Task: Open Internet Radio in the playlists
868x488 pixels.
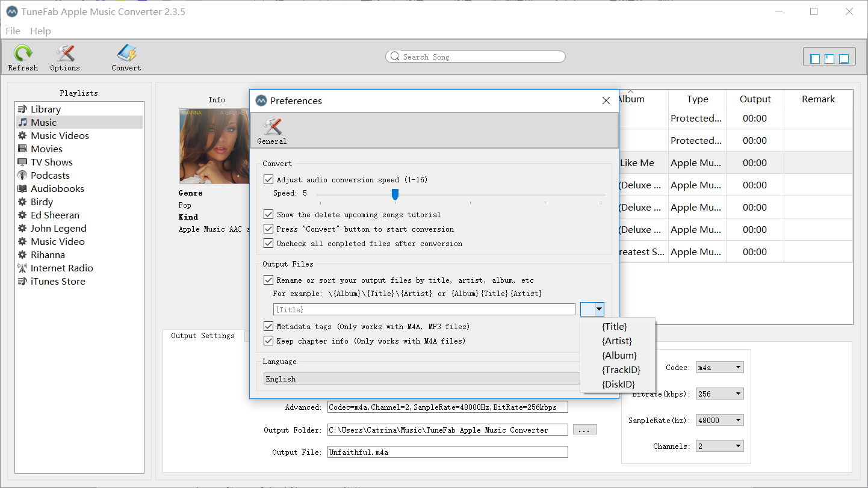Action: coord(79,268)
